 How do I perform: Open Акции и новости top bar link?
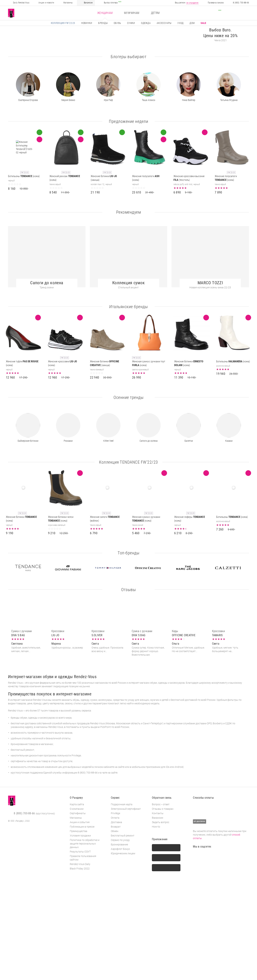click(x=46, y=3)
